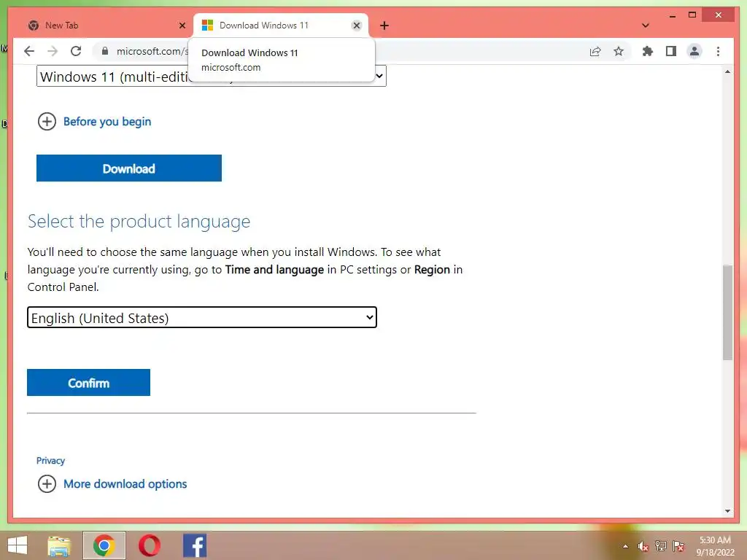Click the scrollbar up arrow
Image resolution: width=747 pixels, height=560 pixels.
tap(727, 72)
